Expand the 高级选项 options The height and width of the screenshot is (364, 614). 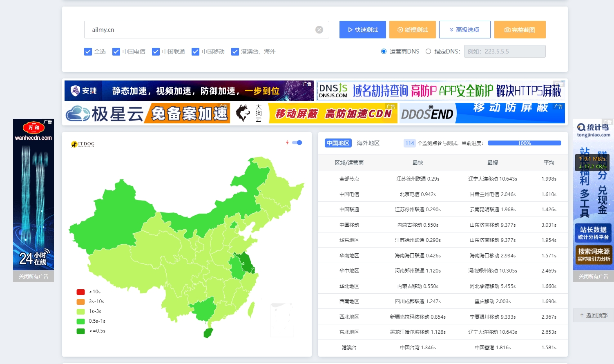pyautogui.click(x=464, y=30)
